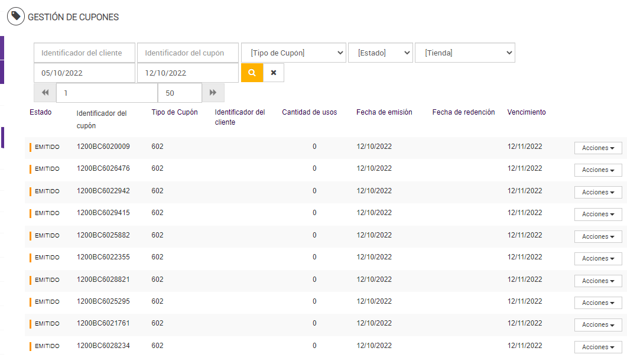Click the coupon tag icon beside the title
Screen dimensions: 640x364
tap(16, 17)
